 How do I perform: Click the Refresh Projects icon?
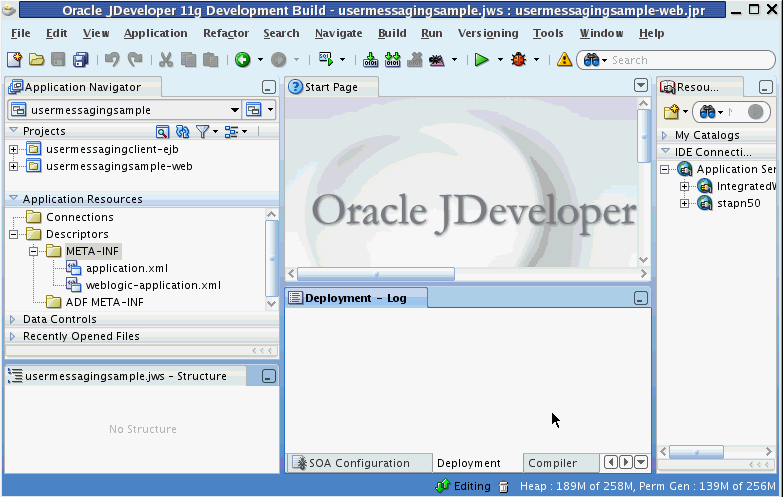183,131
